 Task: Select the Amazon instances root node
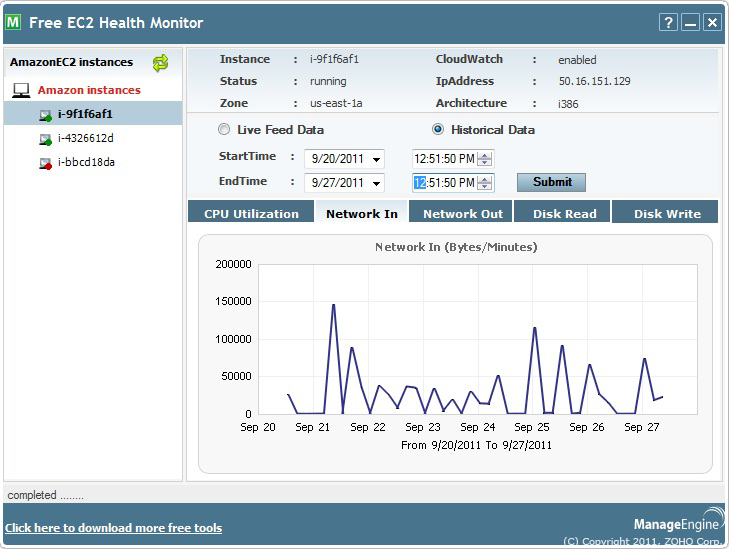[89, 90]
